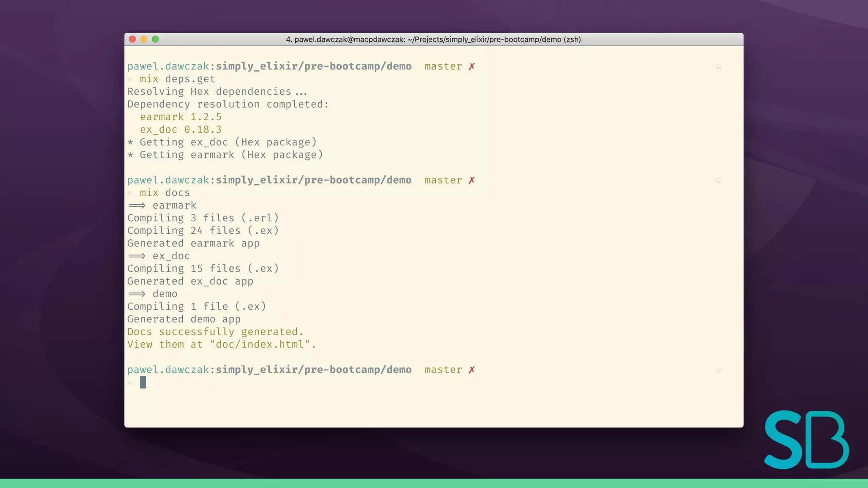Image resolution: width=868 pixels, height=488 pixels.
Task: Click the "mix deps.get" command text
Action: (x=177, y=79)
